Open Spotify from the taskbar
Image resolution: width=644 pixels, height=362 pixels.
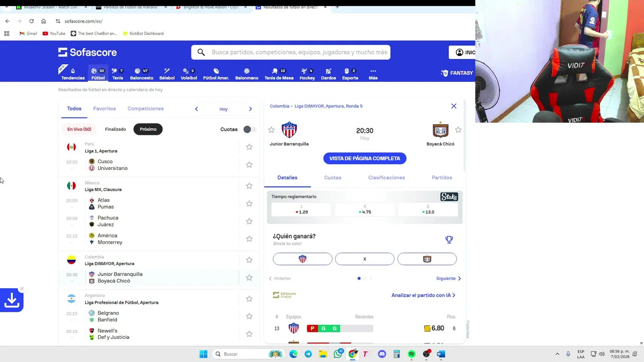pos(411,354)
